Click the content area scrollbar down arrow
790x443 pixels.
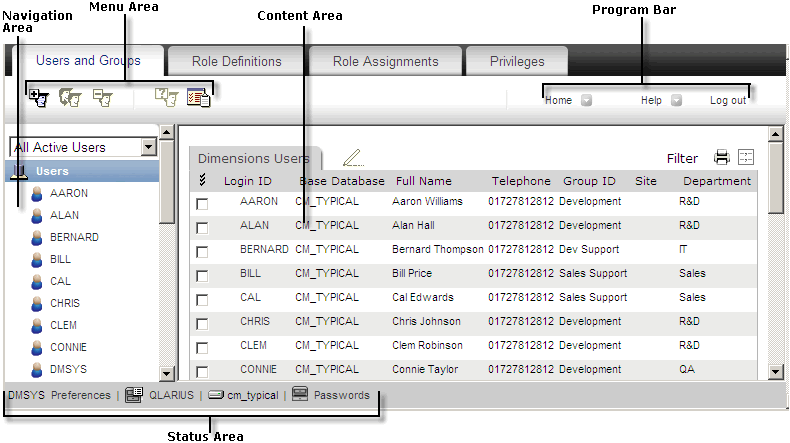coord(775,372)
